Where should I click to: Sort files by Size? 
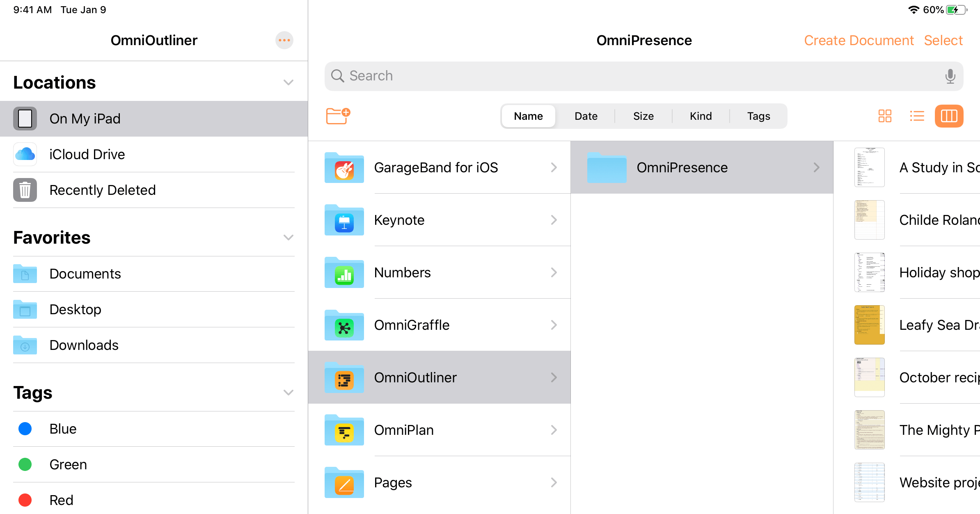click(643, 116)
